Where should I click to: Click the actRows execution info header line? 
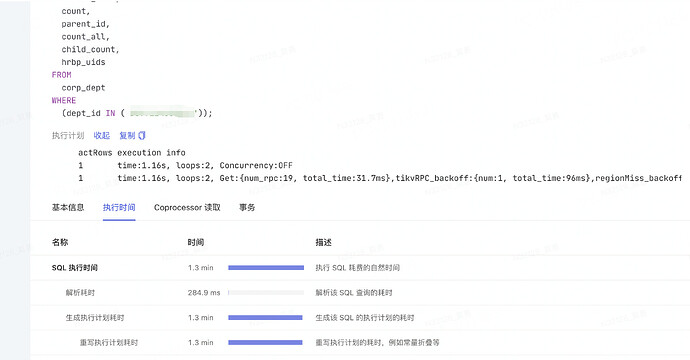(x=132, y=153)
